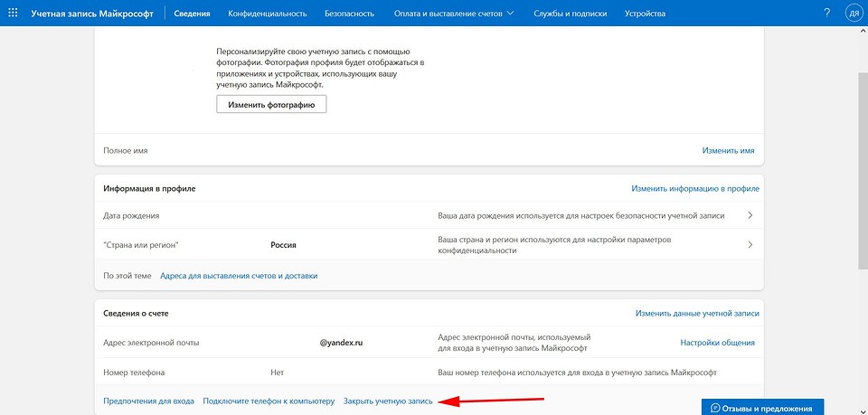Open the Настройки общения link
This screenshot has width=868, height=415.
click(x=717, y=343)
